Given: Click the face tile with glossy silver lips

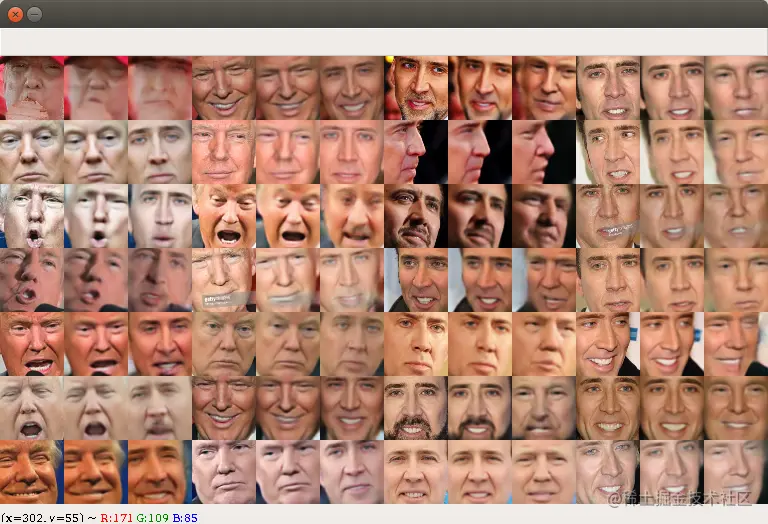Looking at the screenshot, I should click(608, 216).
